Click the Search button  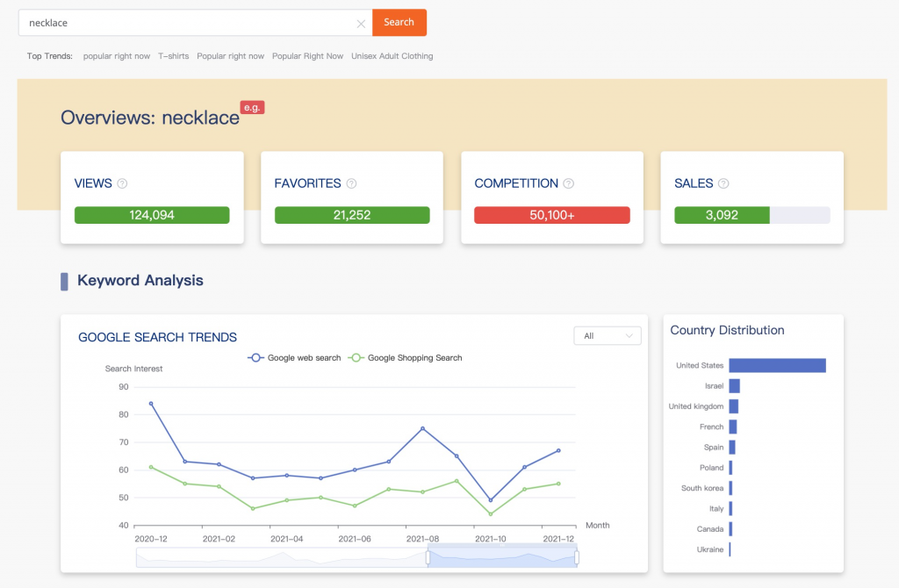click(x=399, y=22)
